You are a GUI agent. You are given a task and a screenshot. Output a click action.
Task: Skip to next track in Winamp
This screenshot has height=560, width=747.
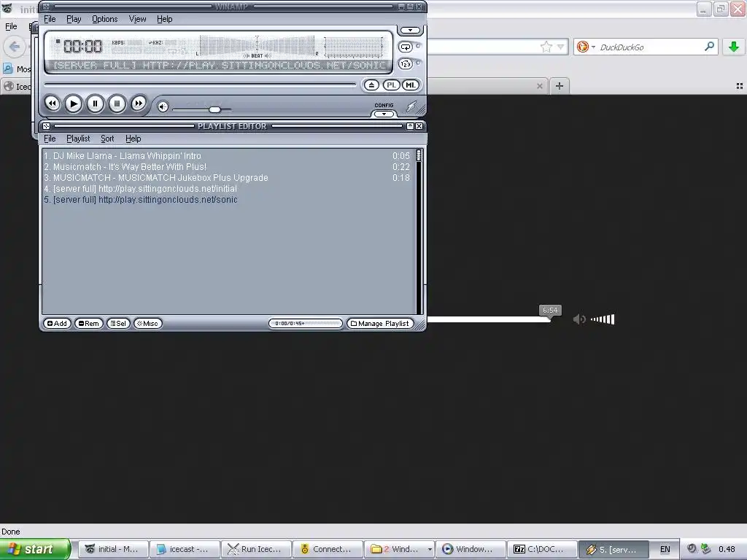138,104
